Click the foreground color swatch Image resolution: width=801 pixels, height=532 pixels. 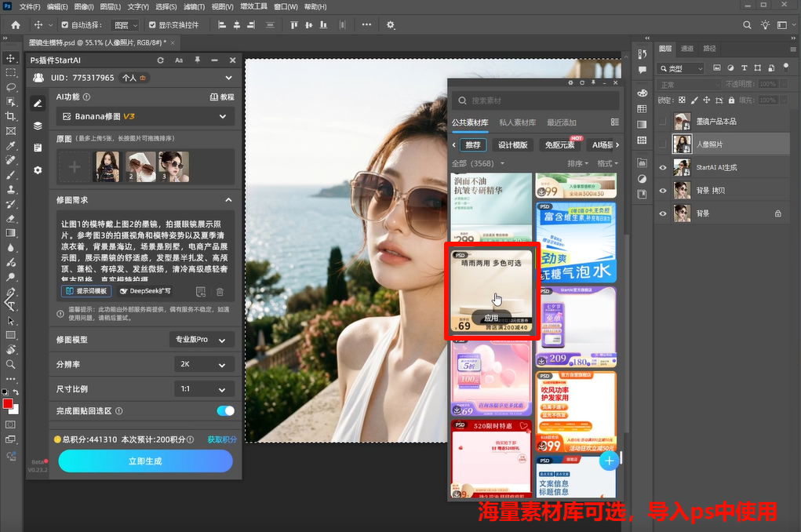tap(9, 404)
